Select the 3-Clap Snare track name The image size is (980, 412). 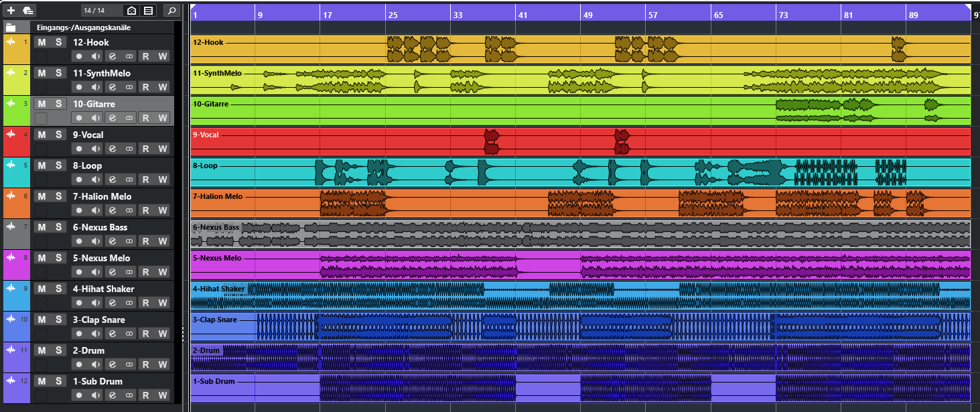pos(99,320)
